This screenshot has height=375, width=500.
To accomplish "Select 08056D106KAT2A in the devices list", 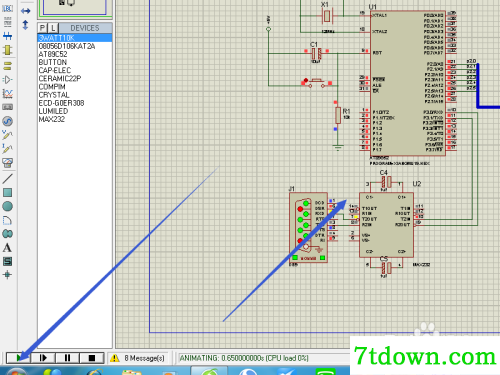I will (75, 46).
